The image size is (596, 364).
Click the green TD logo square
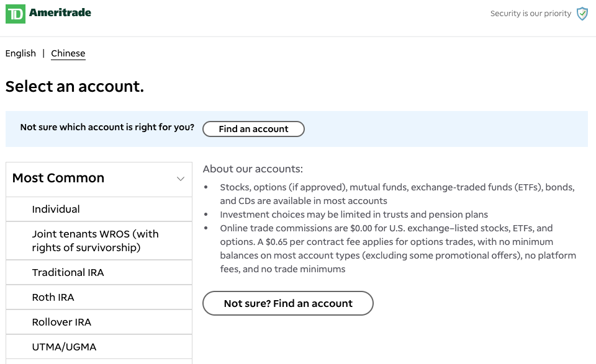point(15,14)
